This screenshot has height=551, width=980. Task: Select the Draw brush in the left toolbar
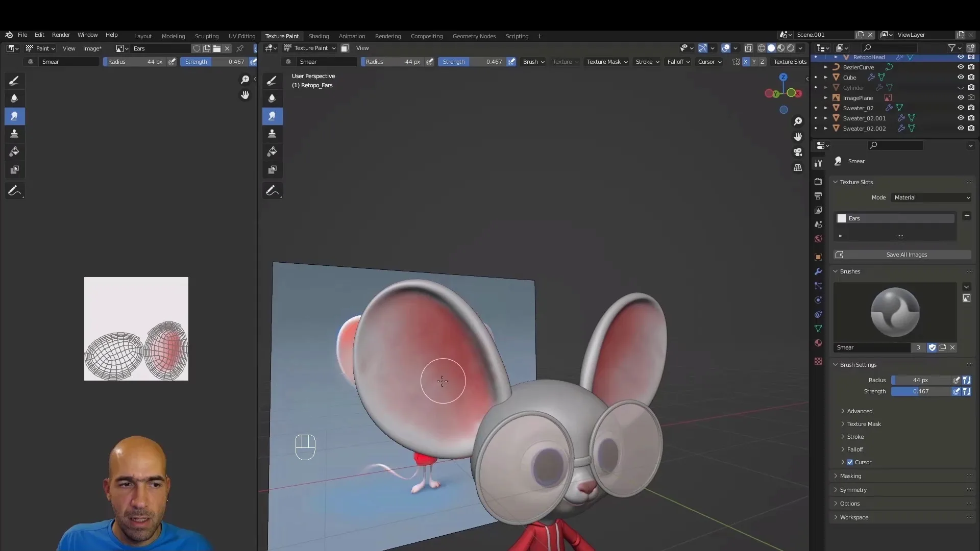click(x=14, y=80)
